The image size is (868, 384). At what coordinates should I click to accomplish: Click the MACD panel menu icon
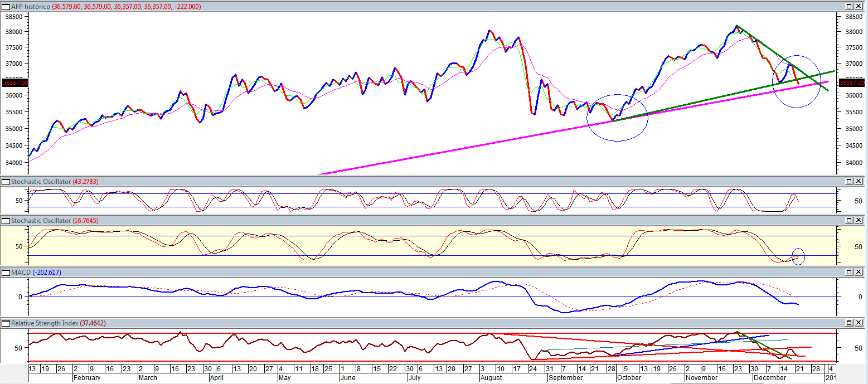click(6, 273)
